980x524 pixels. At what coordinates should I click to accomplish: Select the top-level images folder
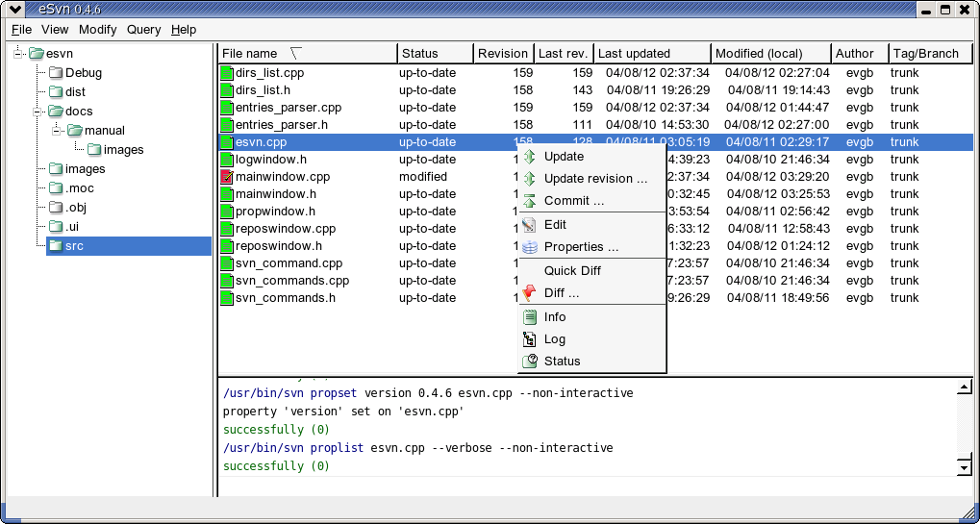[x=85, y=168]
